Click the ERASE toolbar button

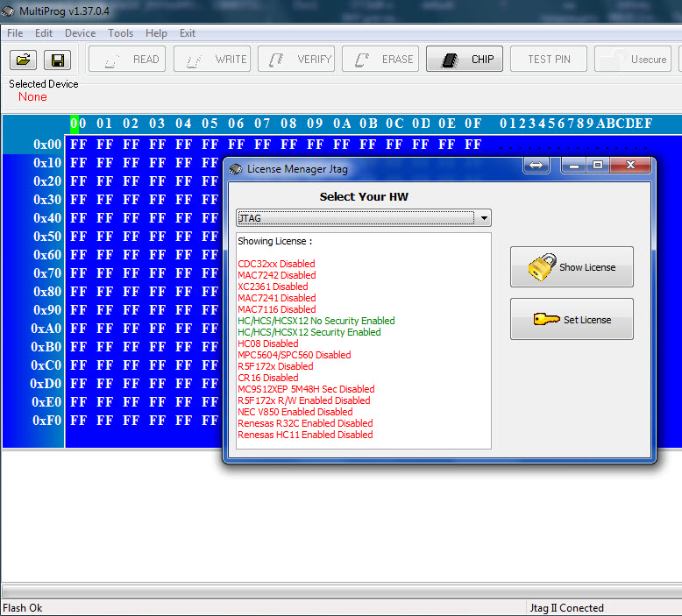click(x=380, y=59)
